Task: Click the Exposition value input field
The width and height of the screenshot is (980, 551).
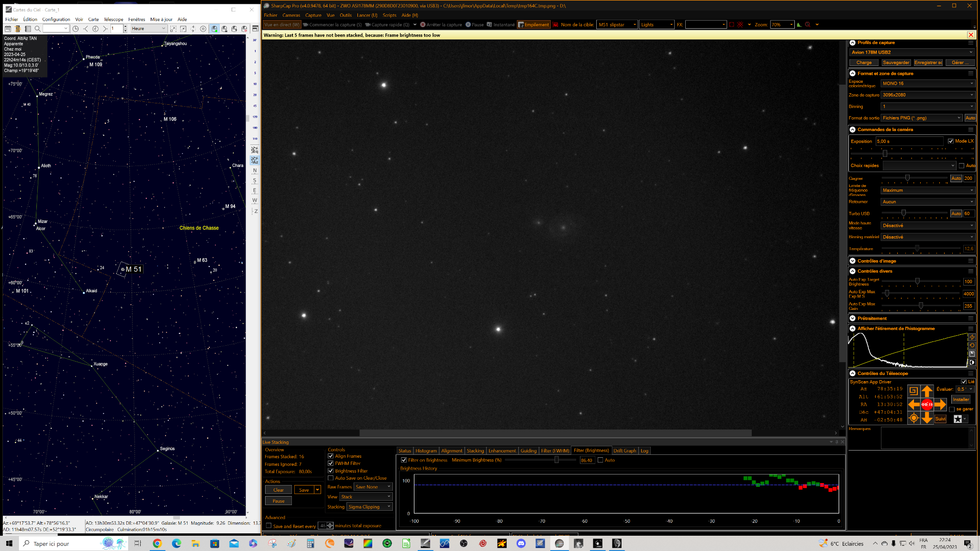Action: 909,141
